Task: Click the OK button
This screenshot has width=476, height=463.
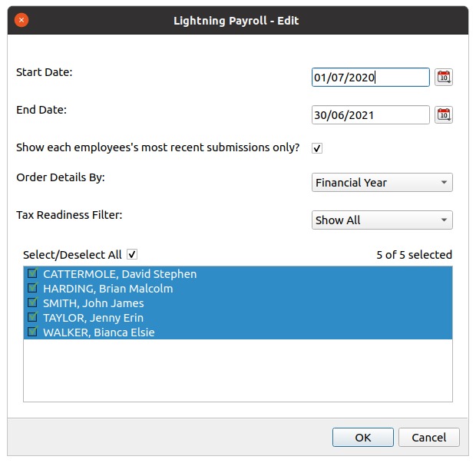Action: tap(363, 438)
